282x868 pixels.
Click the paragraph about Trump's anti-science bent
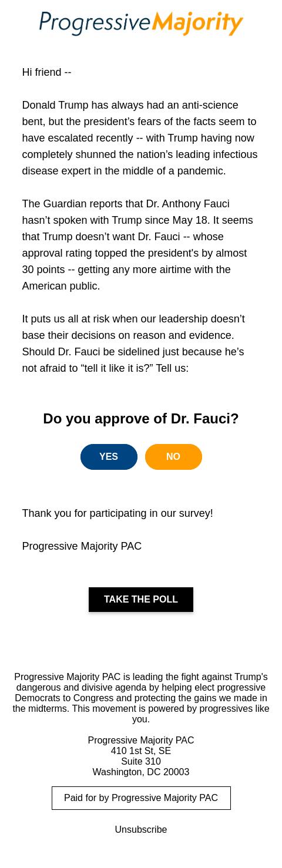tap(140, 138)
